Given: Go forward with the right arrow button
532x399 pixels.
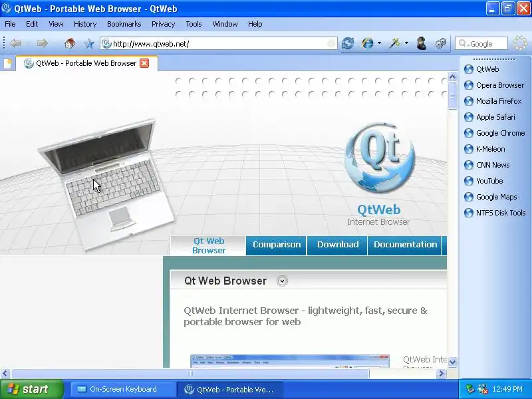Looking at the screenshot, I should 42,43.
